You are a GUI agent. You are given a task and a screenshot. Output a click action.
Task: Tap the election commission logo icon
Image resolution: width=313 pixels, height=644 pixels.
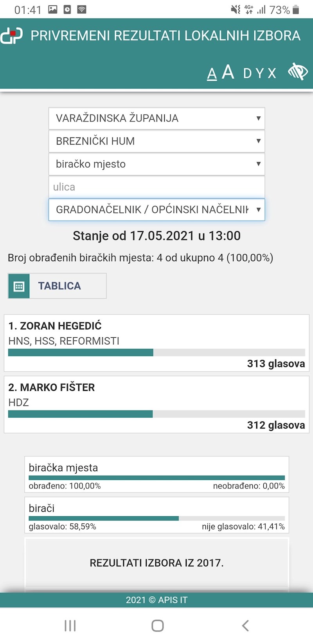[12, 36]
